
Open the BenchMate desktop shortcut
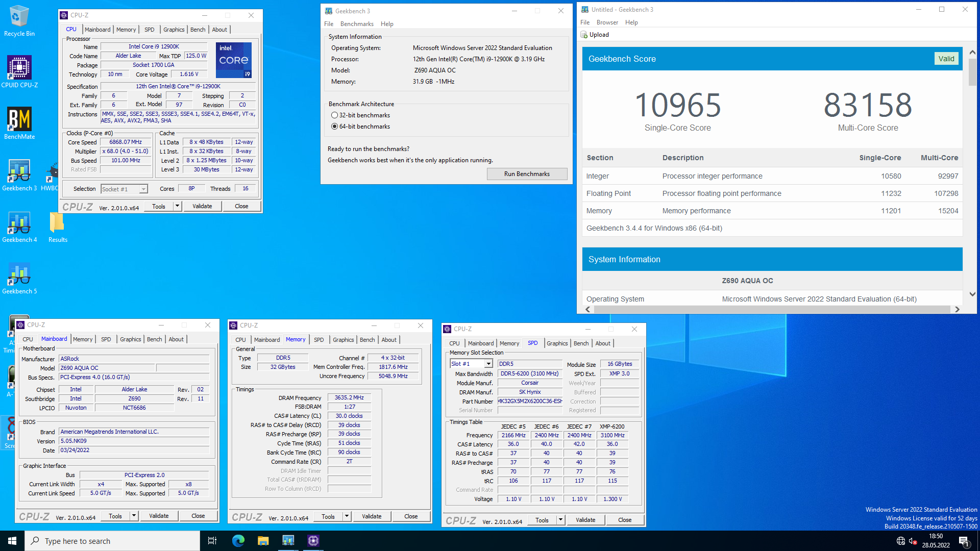click(x=19, y=123)
